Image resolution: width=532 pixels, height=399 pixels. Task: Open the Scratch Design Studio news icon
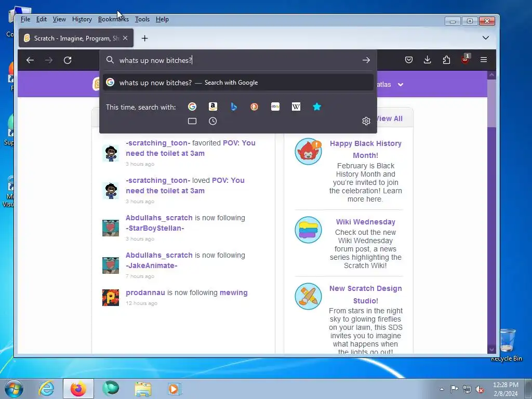pyautogui.click(x=308, y=296)
